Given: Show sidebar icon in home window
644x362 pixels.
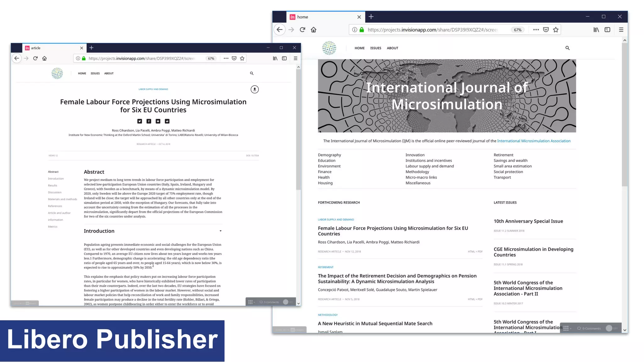Looking at the screenshot, I should (x=607, y=30).
